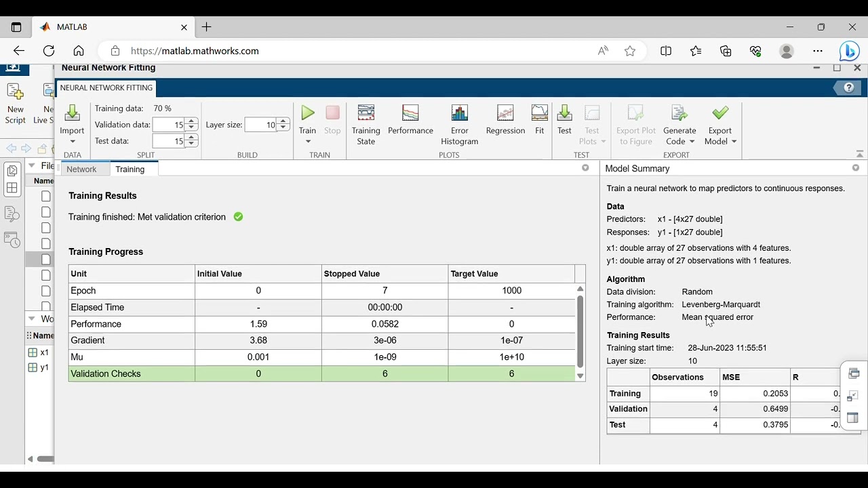The width and height of the screenshot is (868, 488).
Task: Click the horizontal scrollbar thumb at the bottom left
Action: [45, 459]
